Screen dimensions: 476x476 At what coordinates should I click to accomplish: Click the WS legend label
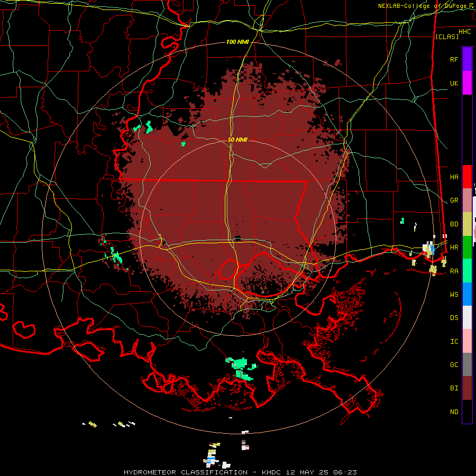(454, 294)
